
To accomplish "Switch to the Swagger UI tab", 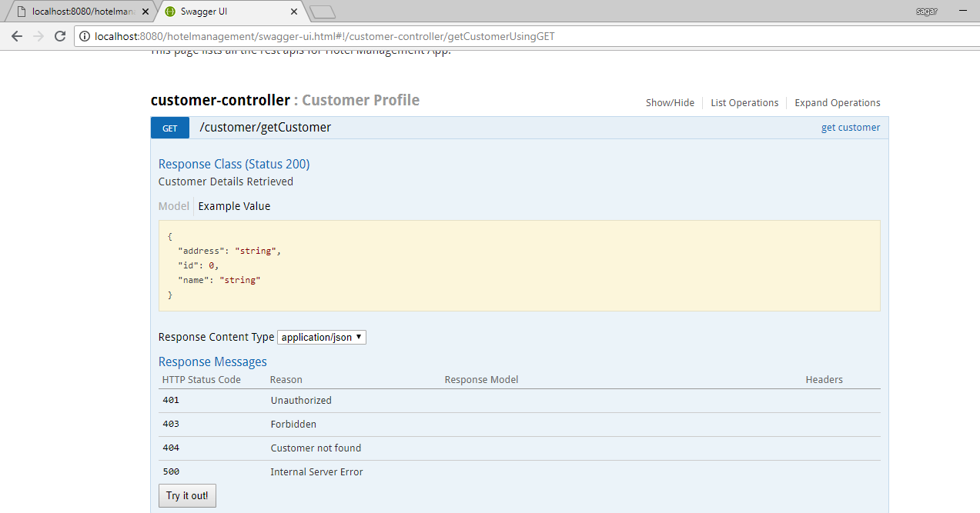I will coord(223,12).
